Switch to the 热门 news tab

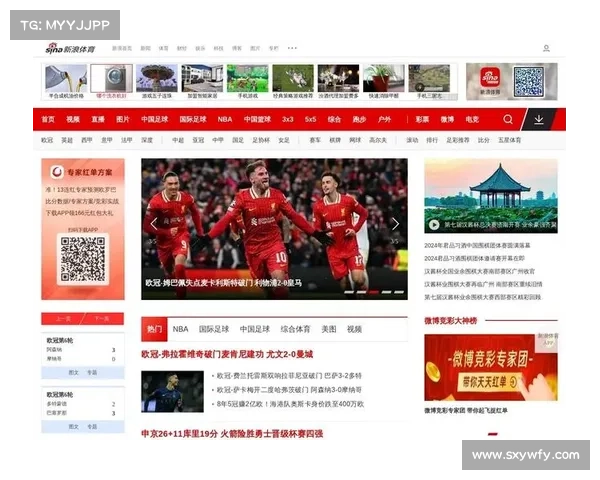pos(154,329)
